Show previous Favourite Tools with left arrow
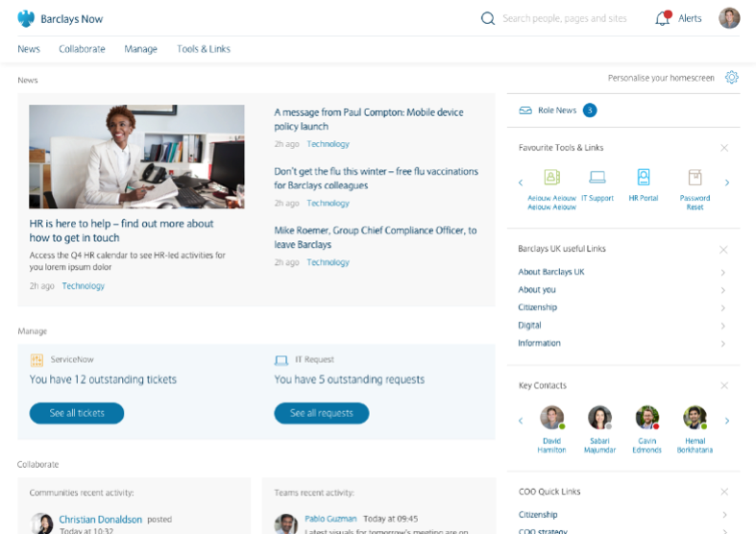The image size is (756, 534). point(521,182)
